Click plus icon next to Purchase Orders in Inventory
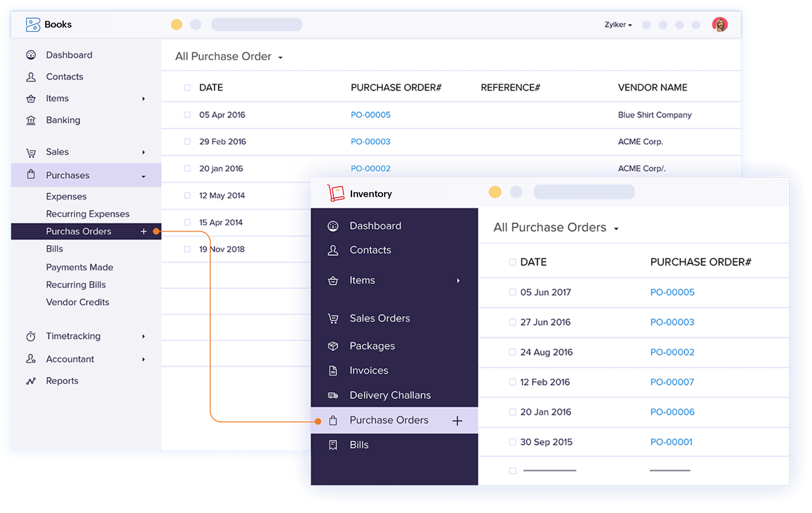 pos(457,421)
